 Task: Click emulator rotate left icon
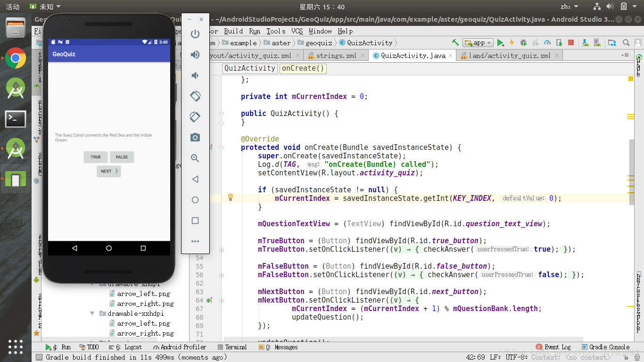coord(195,96)
